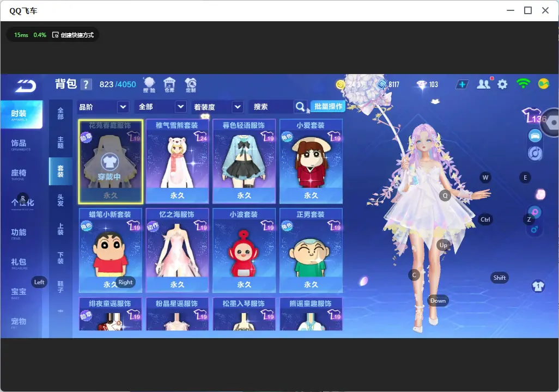Viewport: 559px width, 392px height.
Task: Select the 上装 sub-category tab
Action: [60, 229]
